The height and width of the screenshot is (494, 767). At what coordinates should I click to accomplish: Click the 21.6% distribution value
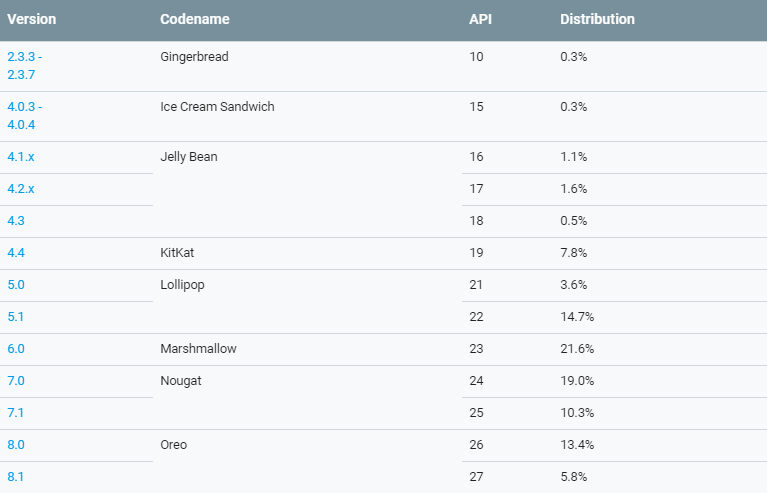coord(578,349)
